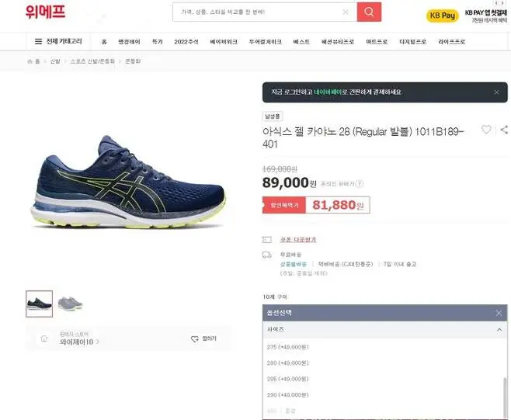Select the 베스트 navigation tab

[301, 42]
